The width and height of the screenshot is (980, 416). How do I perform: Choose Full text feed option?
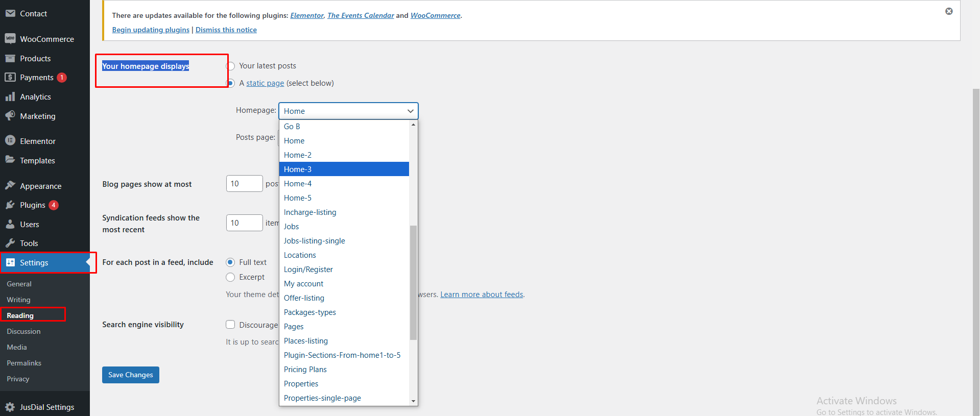point(230,262)
